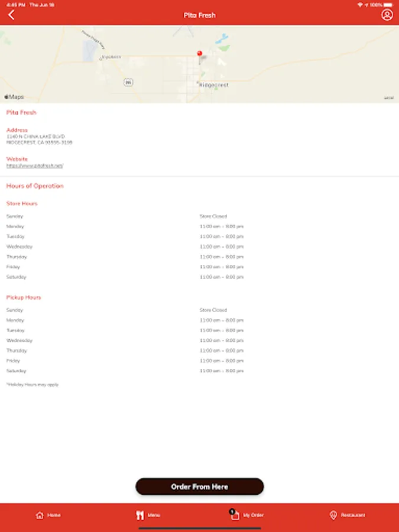This screenshot has height=532, width=399.
Task: Tap the Order From Here button
Action: coord(200,486)
